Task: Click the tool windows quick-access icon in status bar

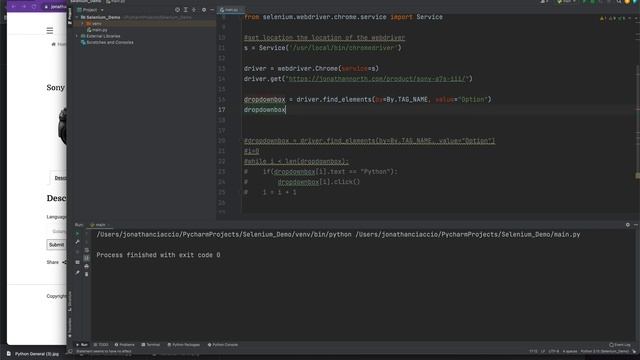Action: pyautogui.click(x=70, y=351)
